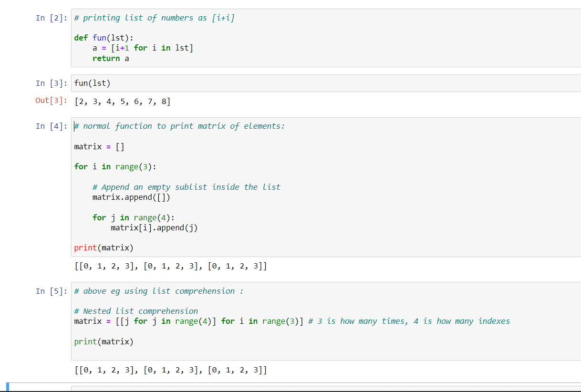The width and height of the screenshot is (581, 392).
Task: Click comment '# printing list of numbers as [i+i]'
Action: point(155,18)
